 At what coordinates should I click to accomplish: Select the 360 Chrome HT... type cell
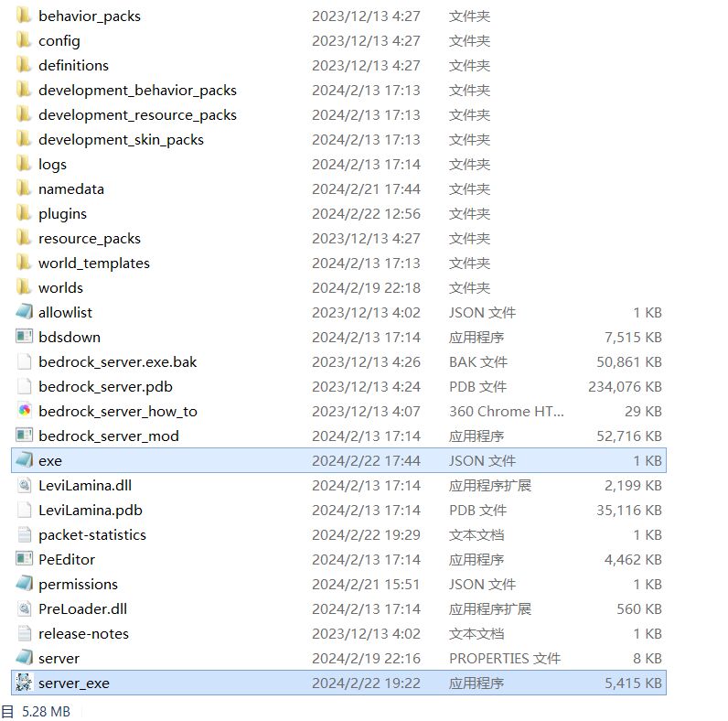point(506,411)
